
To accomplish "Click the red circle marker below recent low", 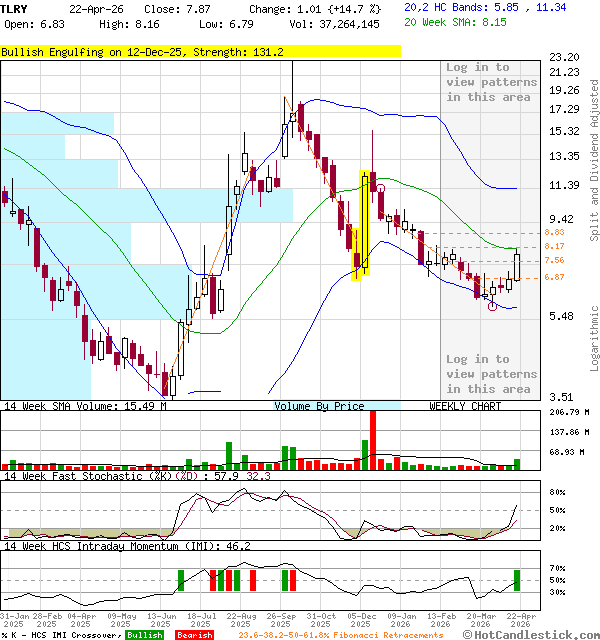I will [491, 306].
